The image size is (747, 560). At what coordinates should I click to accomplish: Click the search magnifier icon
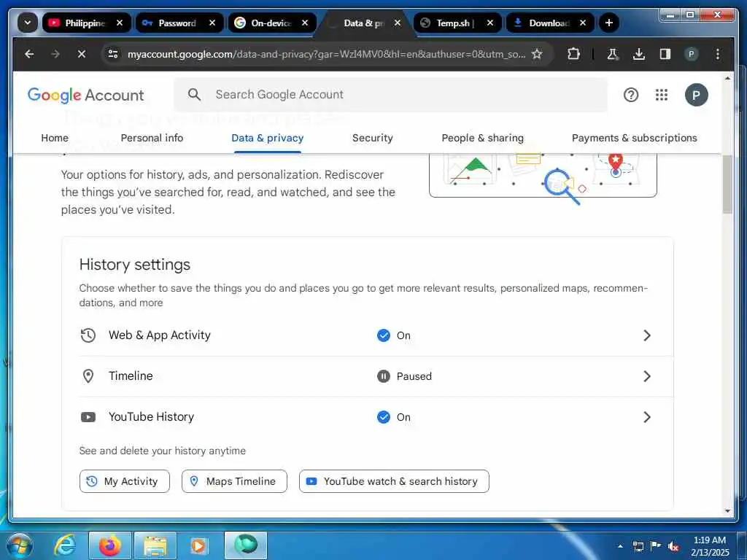(194, 94)
